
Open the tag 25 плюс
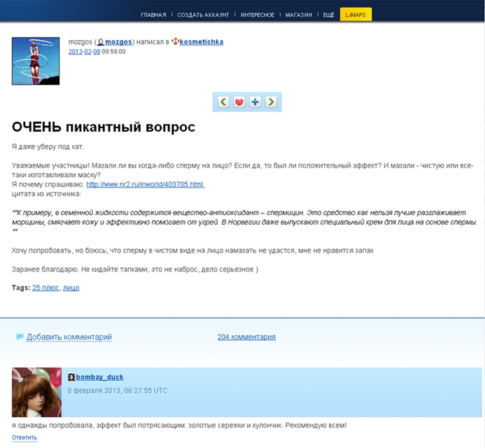(x=45, y=288)
